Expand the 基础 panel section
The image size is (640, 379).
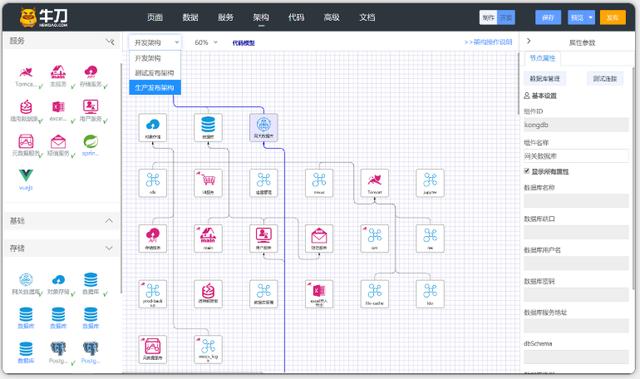109,221
